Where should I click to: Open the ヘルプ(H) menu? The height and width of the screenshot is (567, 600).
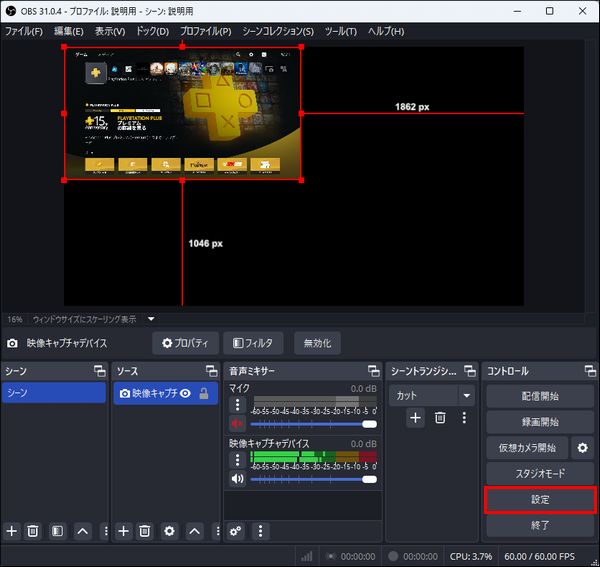(386, 31)
